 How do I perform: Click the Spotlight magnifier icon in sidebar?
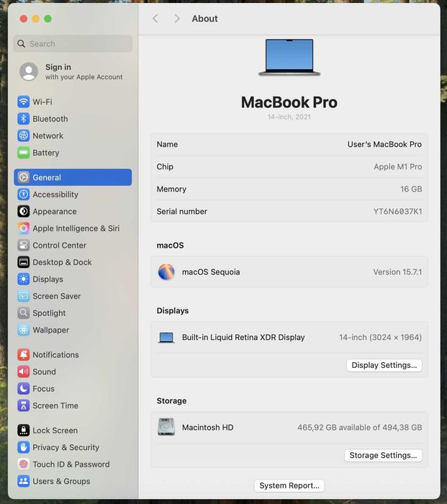tap(24, 313)
